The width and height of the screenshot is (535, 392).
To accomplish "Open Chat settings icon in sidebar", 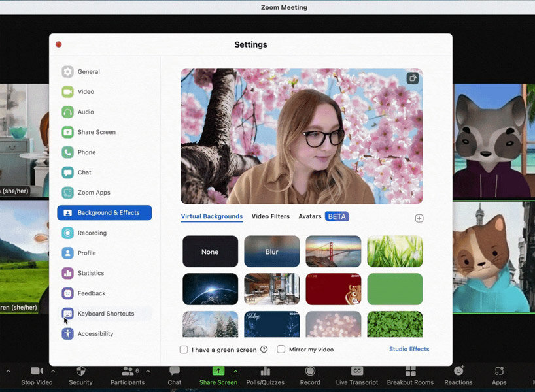I will [x=67, y=172].
